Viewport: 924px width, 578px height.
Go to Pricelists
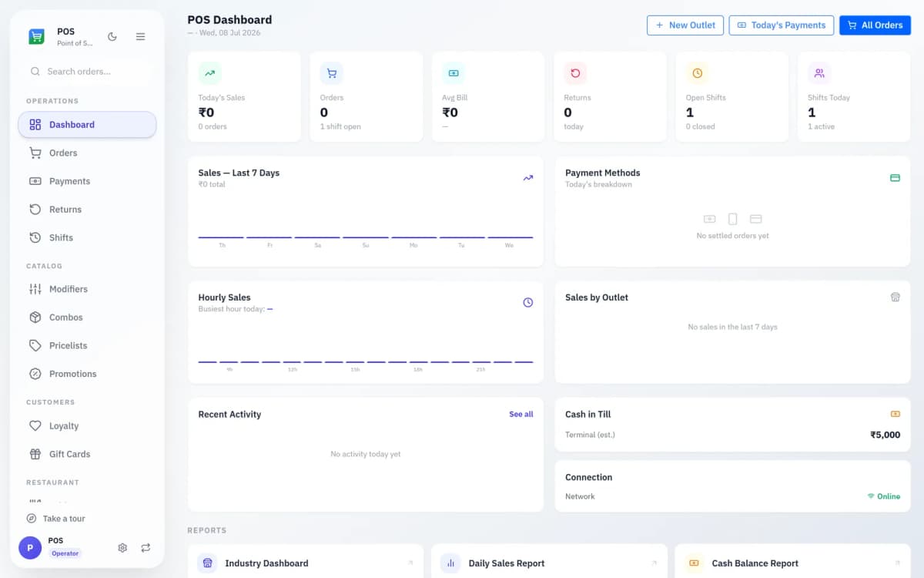87,345
